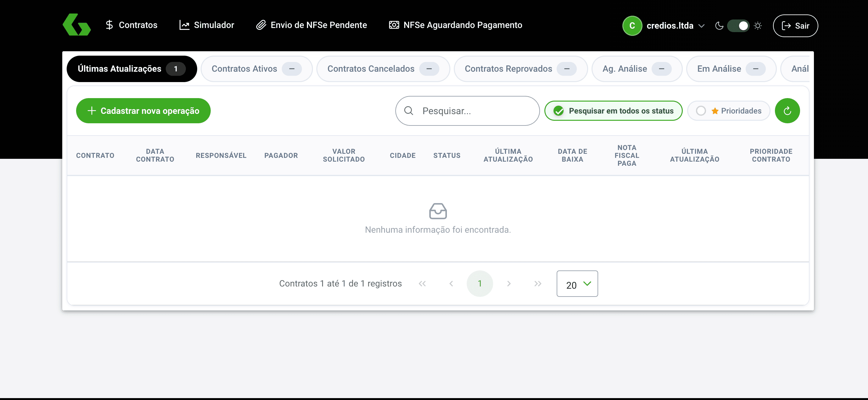
Task: Go to next page arrow
Action: 509,284
